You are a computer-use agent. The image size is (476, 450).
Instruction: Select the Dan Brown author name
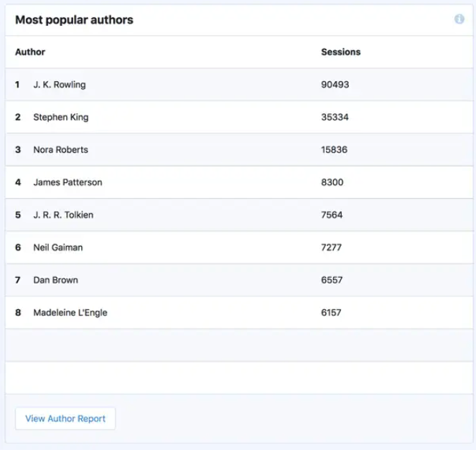tap(55, 280)
